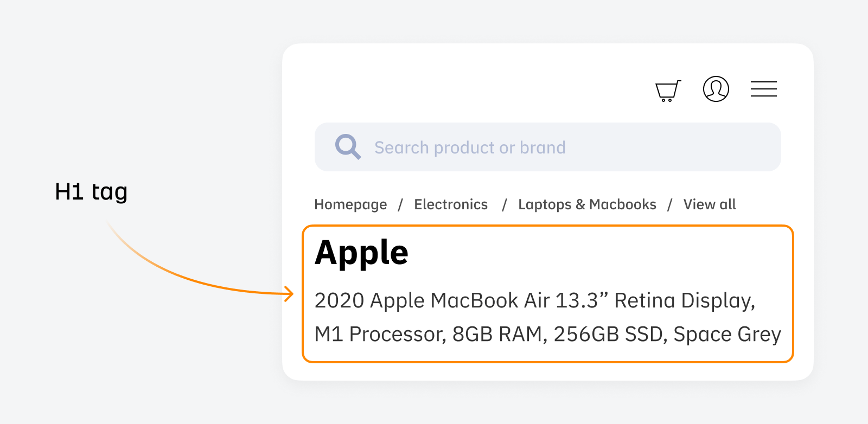868x424 pixels.
Task: Click the slash separator after Homepage
Action: (400, 204)
